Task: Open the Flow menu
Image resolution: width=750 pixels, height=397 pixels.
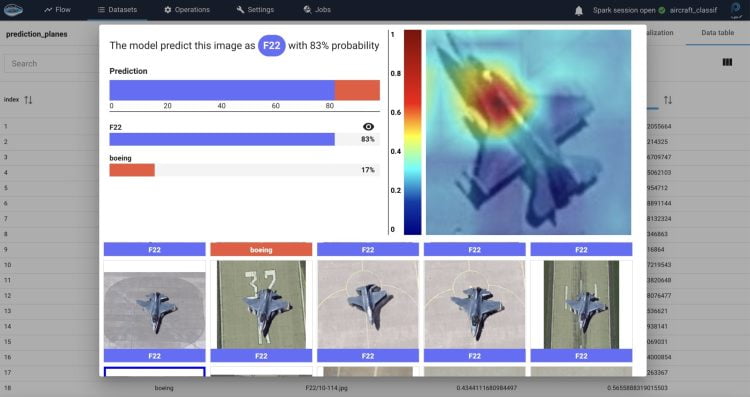Action: (57, 10)
